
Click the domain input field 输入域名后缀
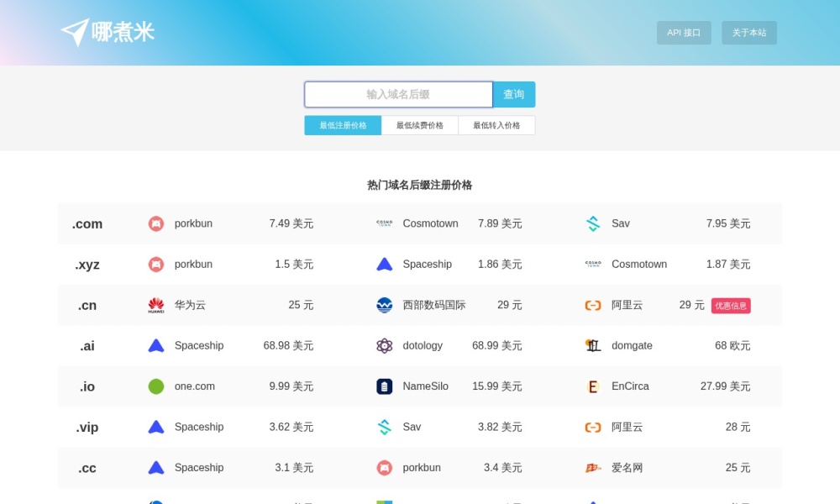point(398,94)
